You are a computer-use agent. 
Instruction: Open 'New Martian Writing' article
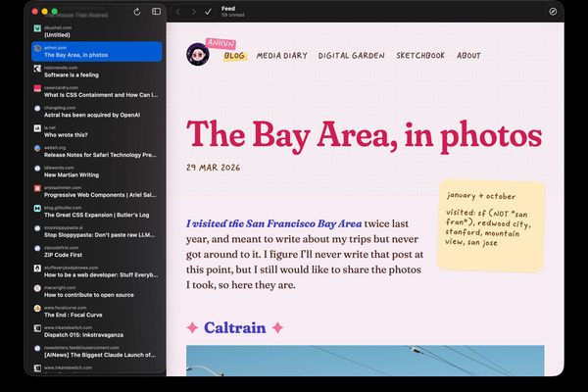pyautogui.click(x=97, y=171)
